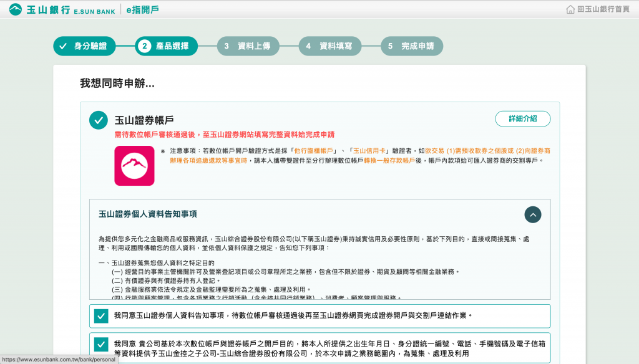This screenshot has width=639, height=364.
Task: Click the 玉山信用卡 orange text
Action: tap(369, 151)
